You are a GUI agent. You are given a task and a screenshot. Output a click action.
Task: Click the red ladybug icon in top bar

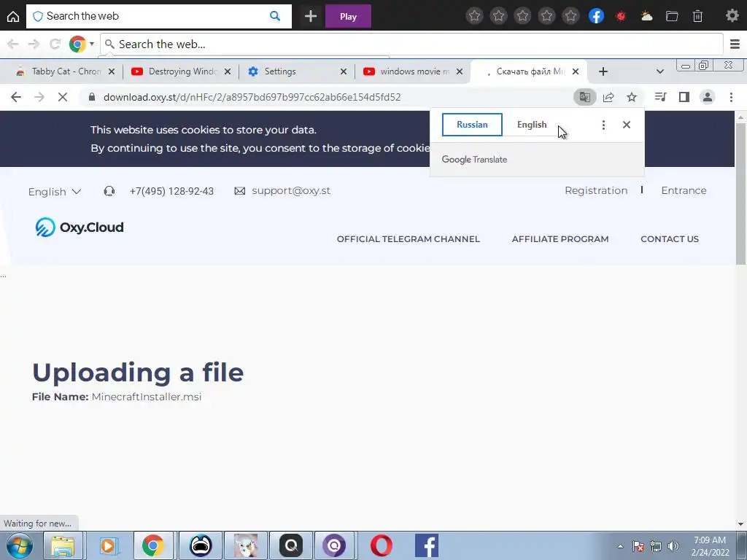point(621,16)
